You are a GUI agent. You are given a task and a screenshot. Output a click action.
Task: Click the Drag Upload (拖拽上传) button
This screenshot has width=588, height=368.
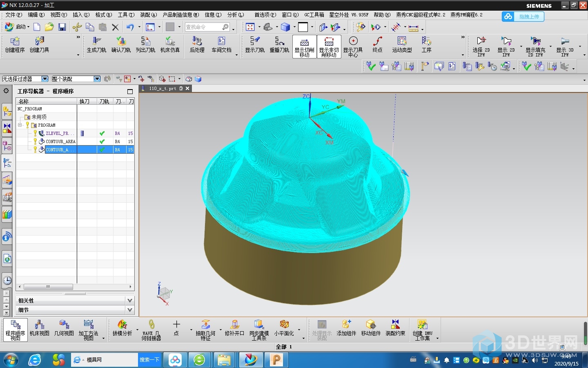[x=523, y=16]
